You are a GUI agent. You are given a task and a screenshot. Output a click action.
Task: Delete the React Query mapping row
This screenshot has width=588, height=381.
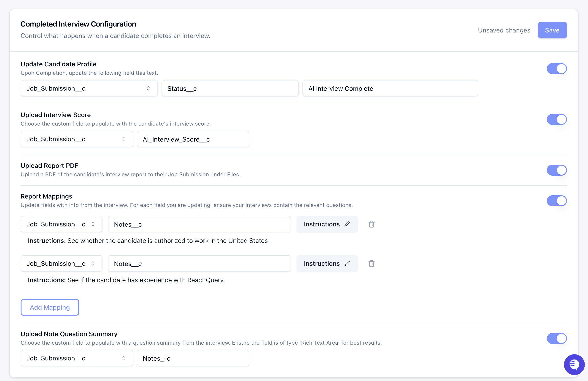pos(371,263)
